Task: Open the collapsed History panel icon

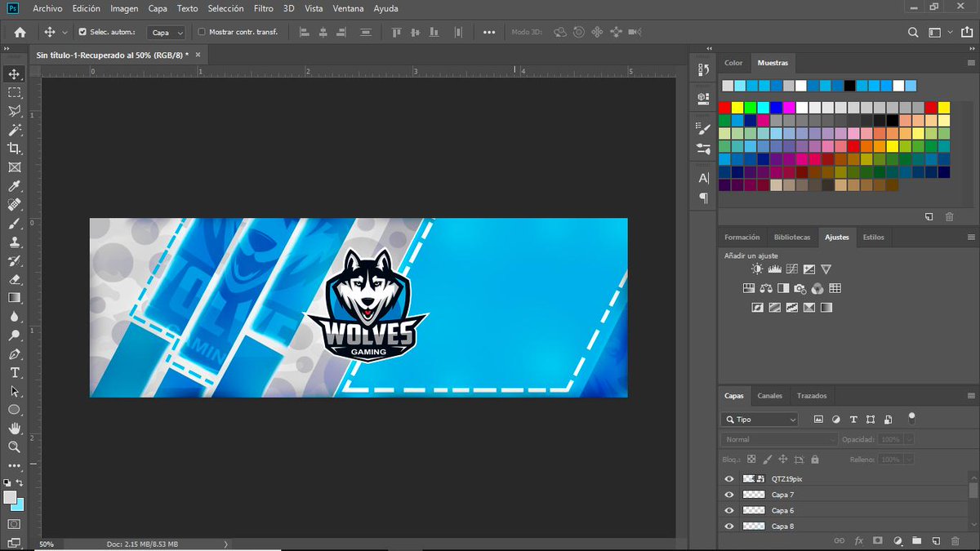Action: click(703, 70)
